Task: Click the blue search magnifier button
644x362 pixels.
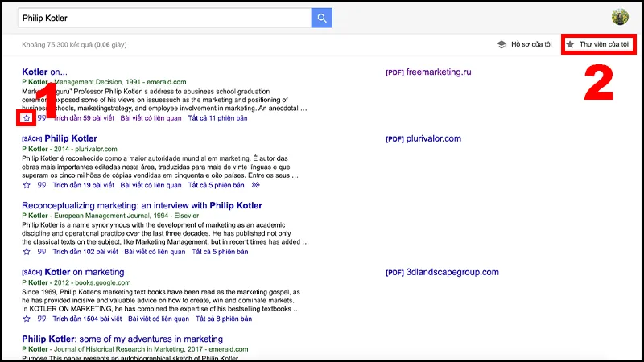Action: [322, 18]
